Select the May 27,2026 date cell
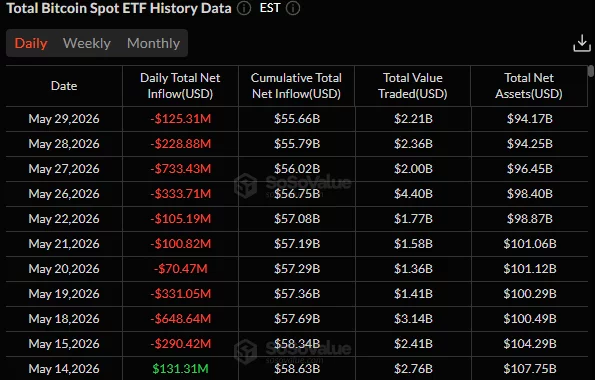 tap(64, 169)
